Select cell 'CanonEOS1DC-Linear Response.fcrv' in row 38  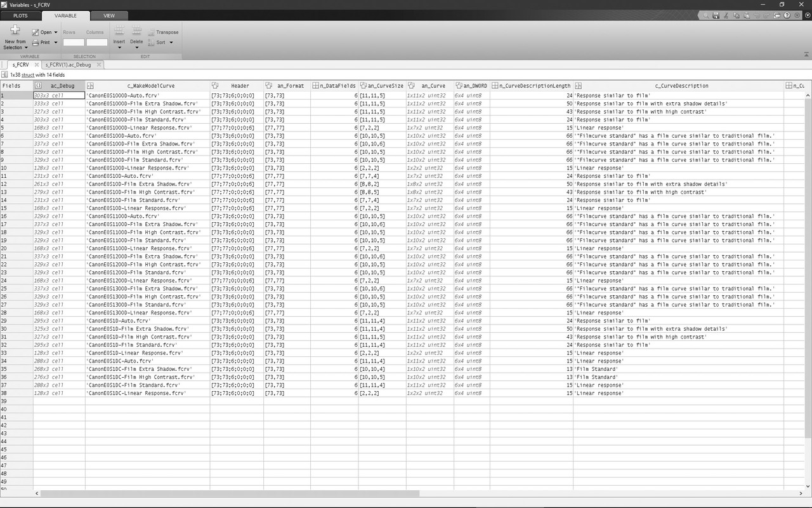[147, 393]
